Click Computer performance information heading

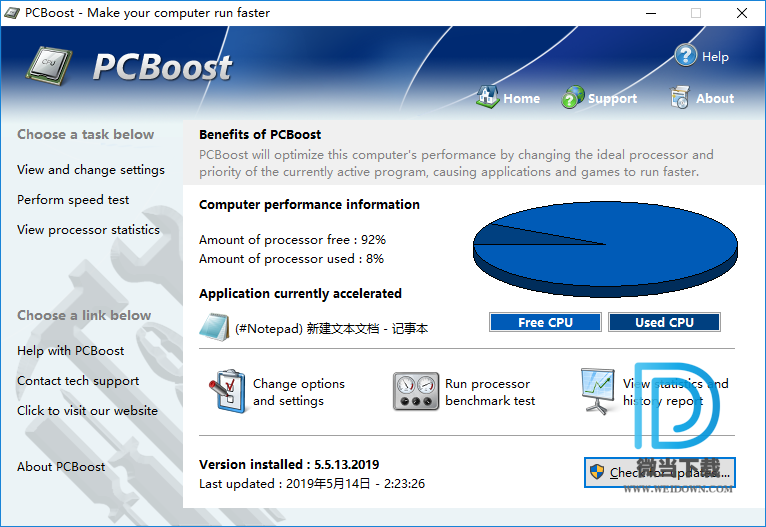pyautogui.click(x=309, y=205)
